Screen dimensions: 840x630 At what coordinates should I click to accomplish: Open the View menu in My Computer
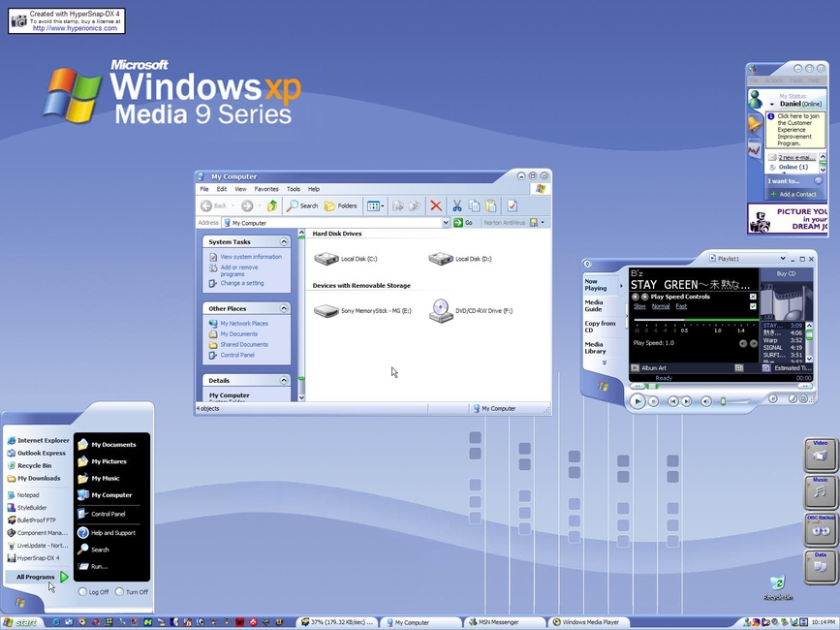[240, 189]
